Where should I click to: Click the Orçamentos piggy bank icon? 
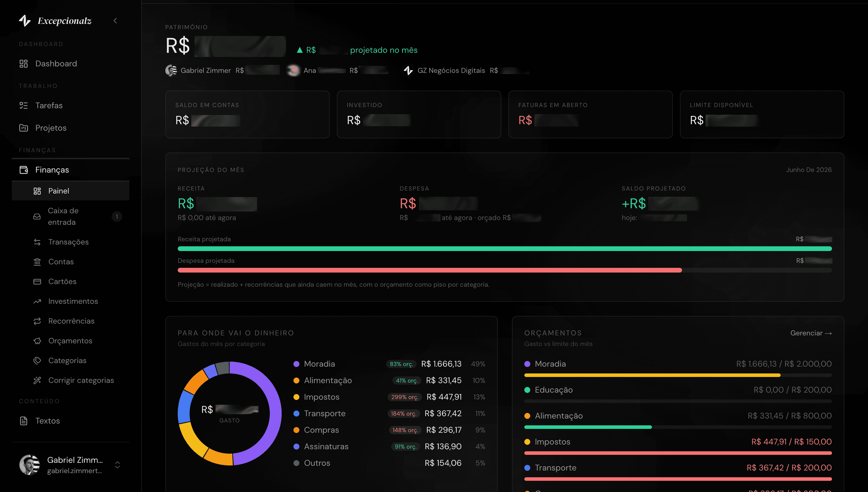pos(37,341)
